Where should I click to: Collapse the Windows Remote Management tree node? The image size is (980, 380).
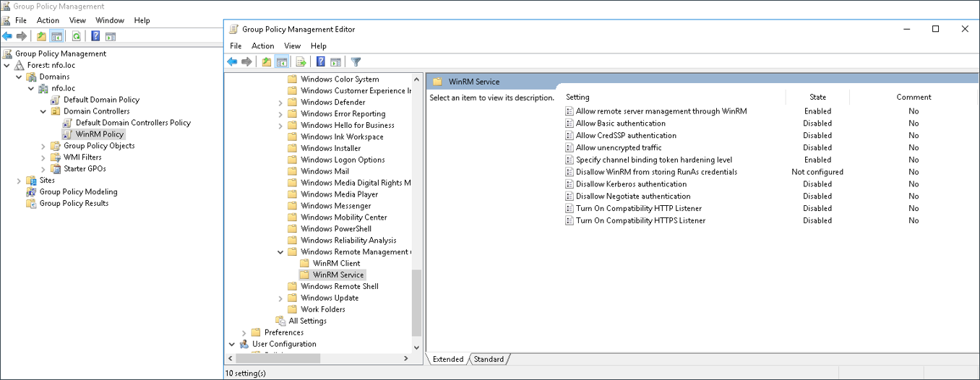(280, 252)
